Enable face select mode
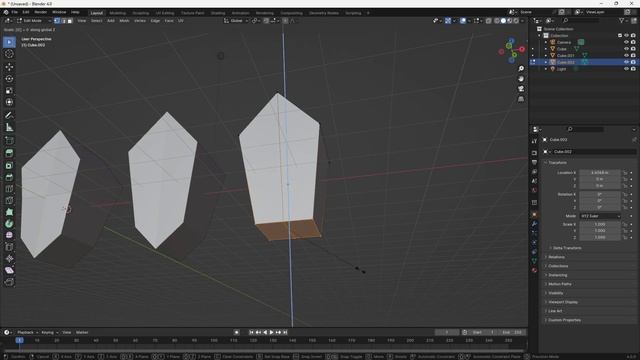 70,20
